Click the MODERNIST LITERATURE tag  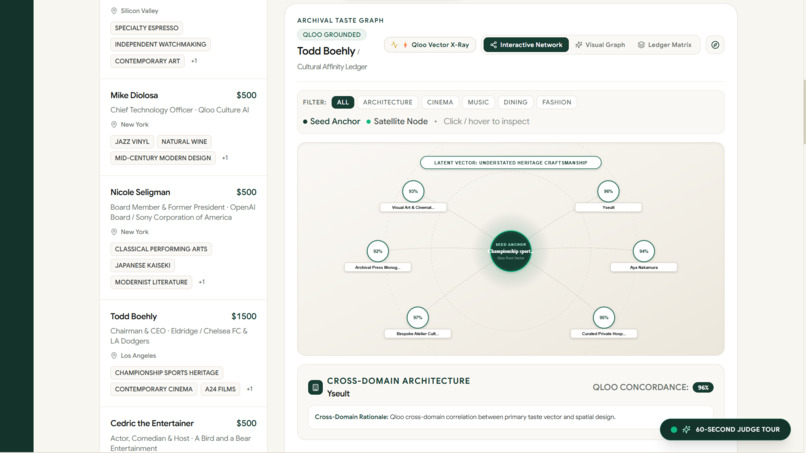[x=151, y=282]
